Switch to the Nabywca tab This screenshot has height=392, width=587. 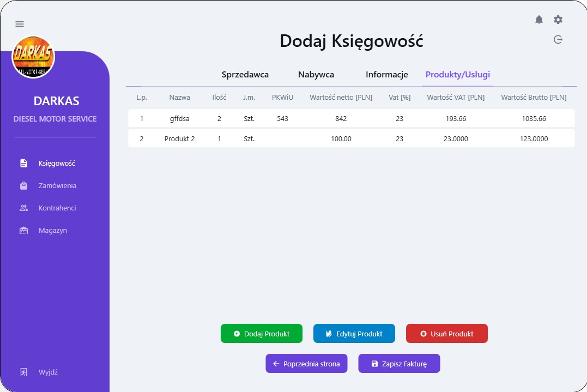point(316,75)
